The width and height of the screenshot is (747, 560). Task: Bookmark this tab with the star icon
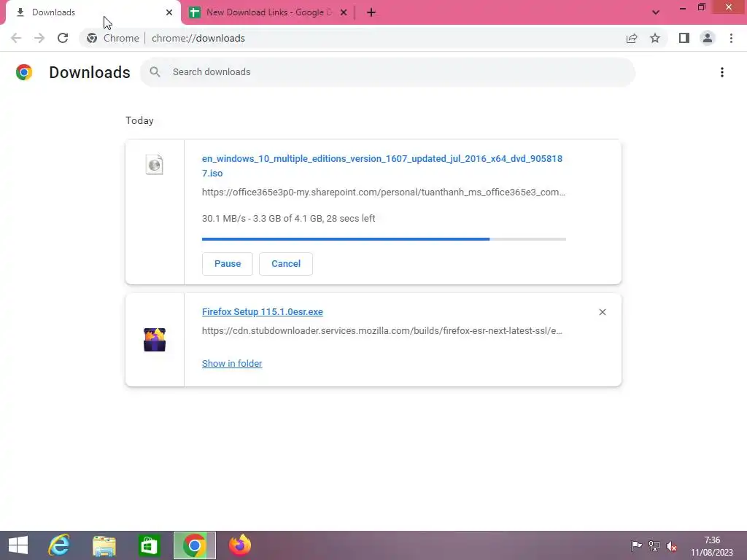pos(655,38)
